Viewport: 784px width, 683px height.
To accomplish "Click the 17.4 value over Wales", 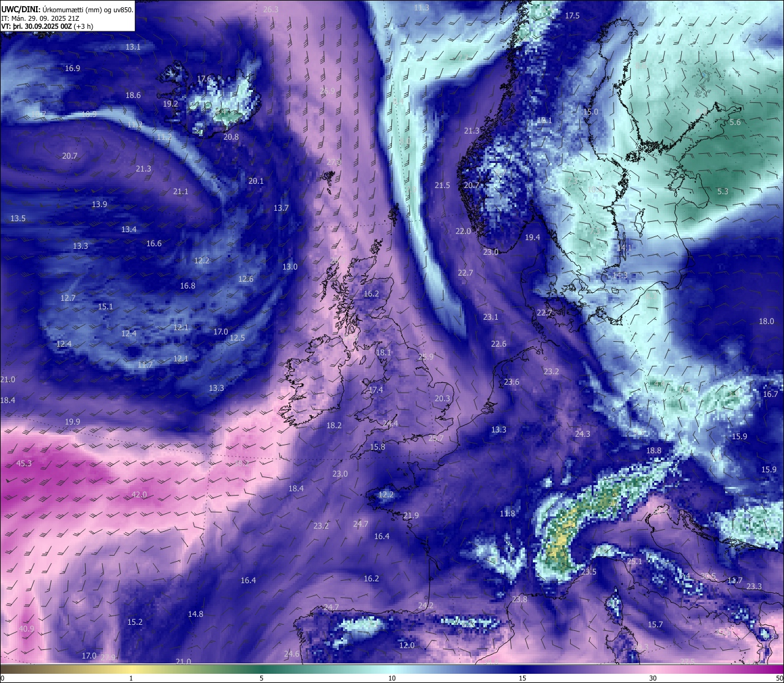I will click(x=375, y=390).
